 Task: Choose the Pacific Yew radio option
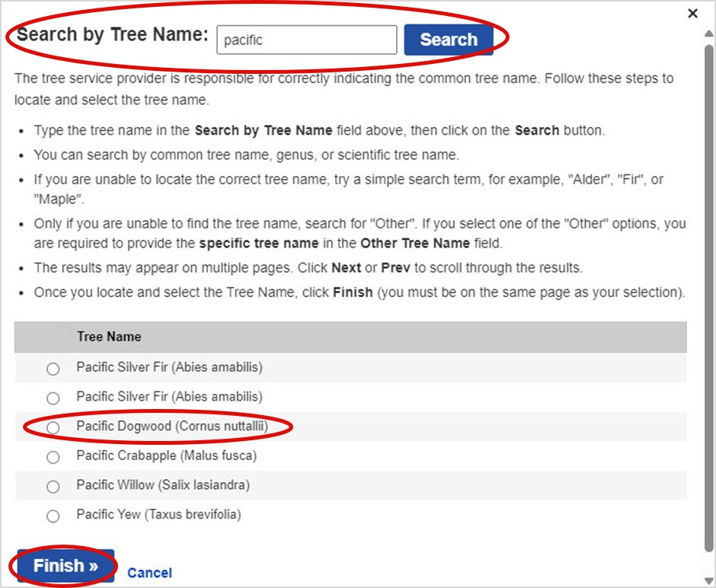[53, 516]
